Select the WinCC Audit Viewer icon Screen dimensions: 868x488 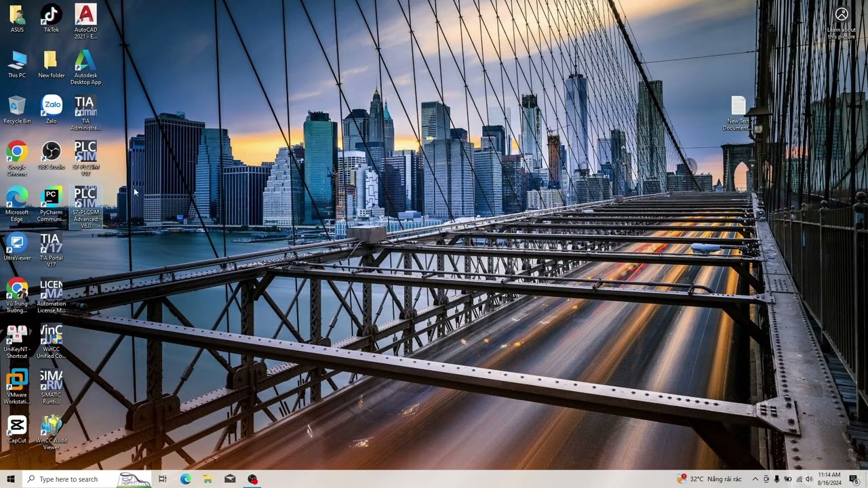tap(51, 432)
